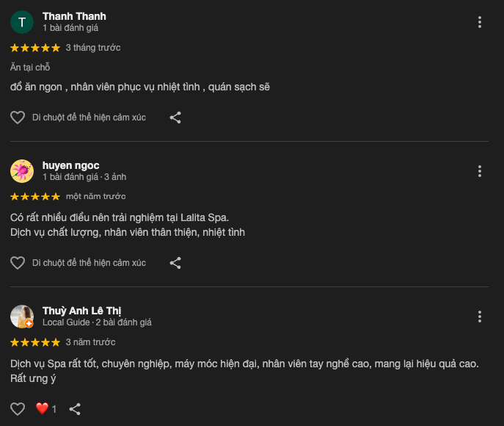Open huyen ngoc's flower profile picture

tap(22, 171)
